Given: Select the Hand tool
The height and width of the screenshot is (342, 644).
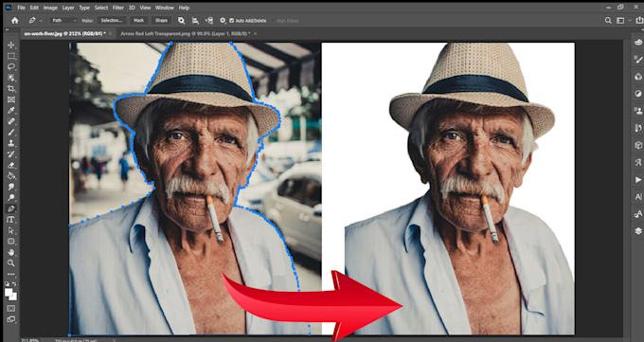Looking at the screenshot, I should (11, 252).
